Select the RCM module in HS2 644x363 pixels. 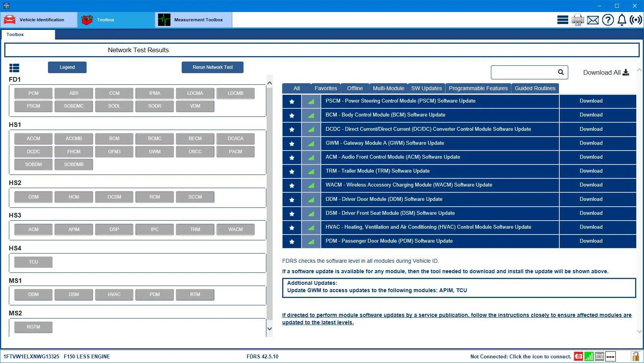tap(155, 197)
